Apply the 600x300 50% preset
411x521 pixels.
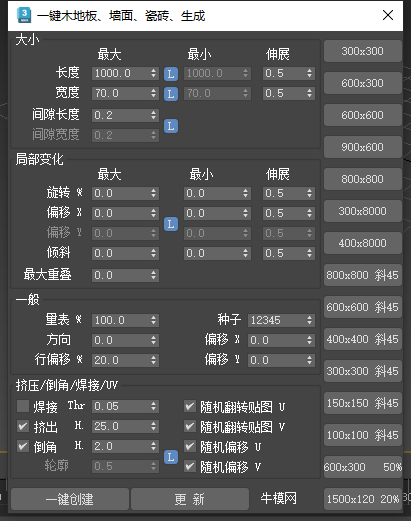pyautogui.click(x=362, y=467)
